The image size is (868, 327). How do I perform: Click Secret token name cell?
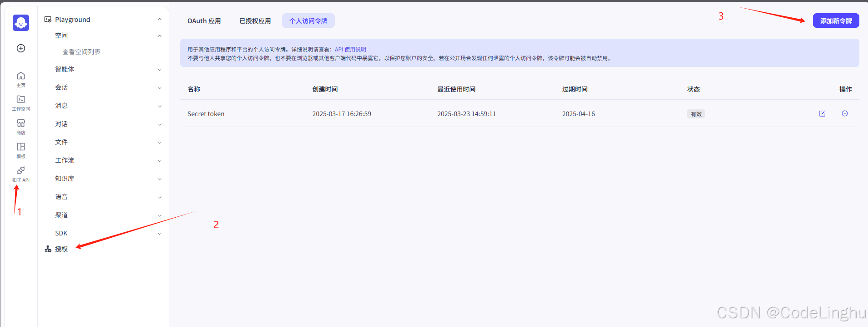206,114
